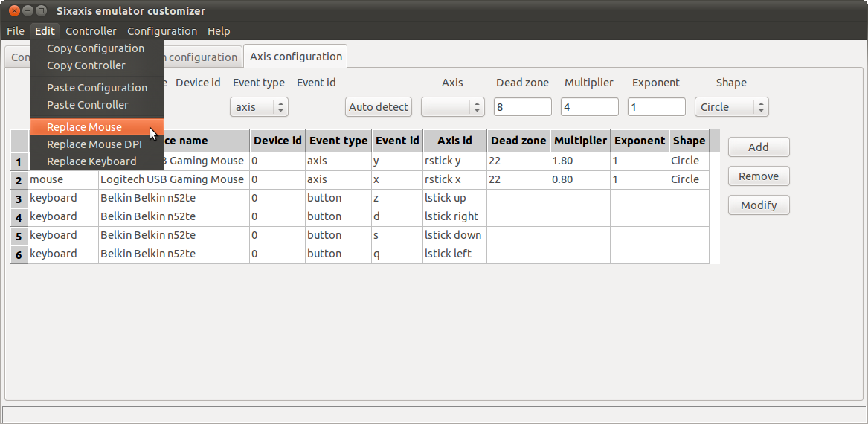Open the Shape Circle dropdown

coord(731,107)
